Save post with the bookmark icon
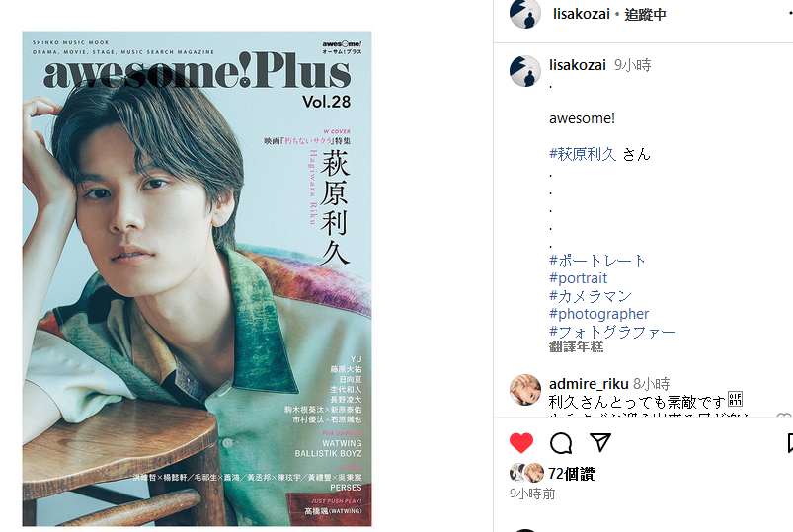The width and height of the screenshot is (793, 532). tap(790, 442)
